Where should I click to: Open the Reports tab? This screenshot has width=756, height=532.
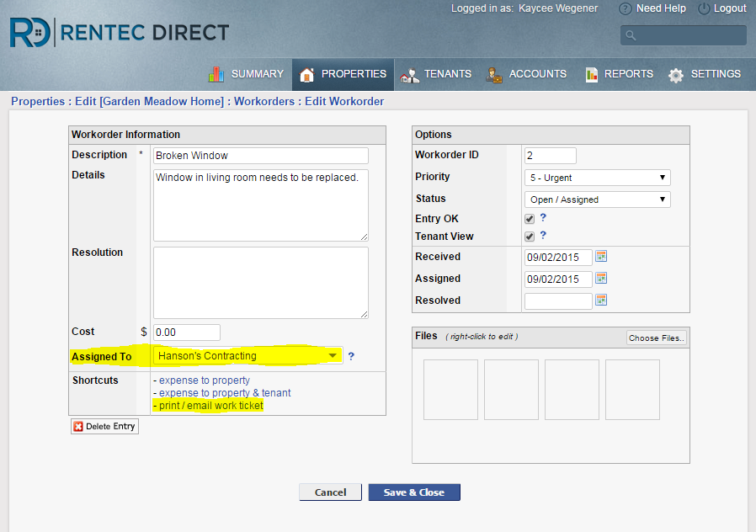(x=619, y=74)
